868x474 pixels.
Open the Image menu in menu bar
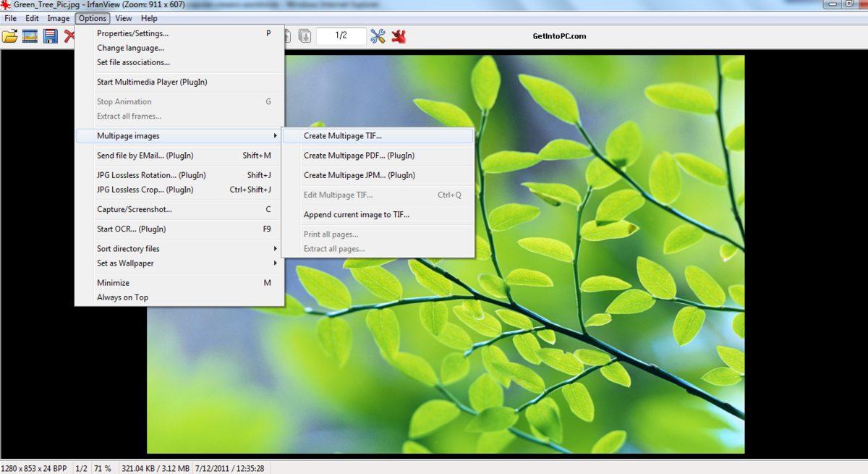pos(59,18)
